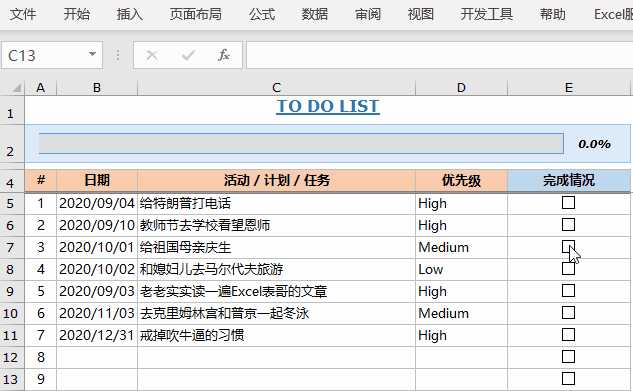The width and height of the screenshot is (633, 391).
Task: Select column C header
Action: pyautogui.click(x=277, y=88)
